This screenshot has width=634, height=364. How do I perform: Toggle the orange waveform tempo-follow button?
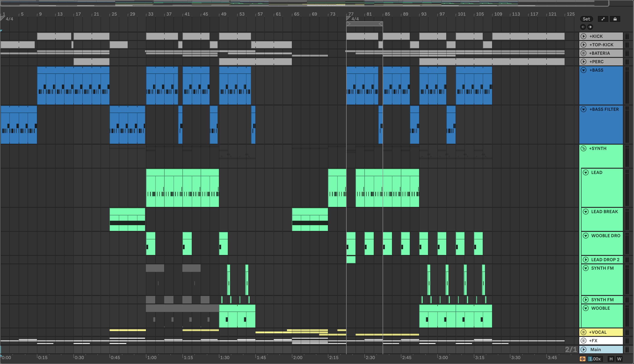point(583,359)
